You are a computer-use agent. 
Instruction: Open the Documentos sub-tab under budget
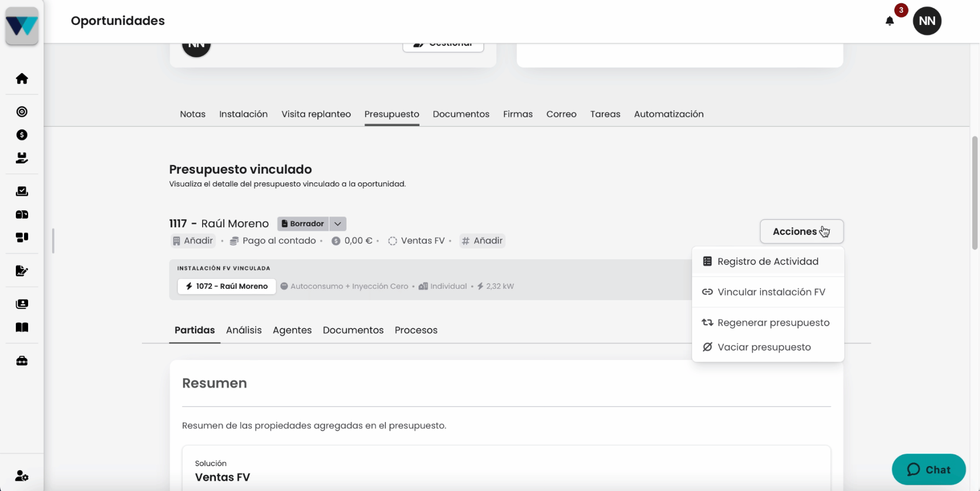[353, 330]
